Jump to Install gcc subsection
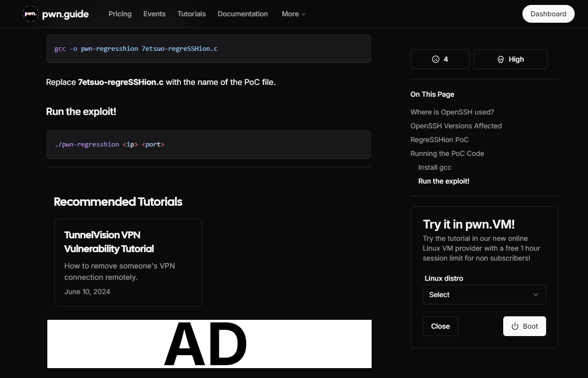The image size is (588, 378). click(435, 167)
